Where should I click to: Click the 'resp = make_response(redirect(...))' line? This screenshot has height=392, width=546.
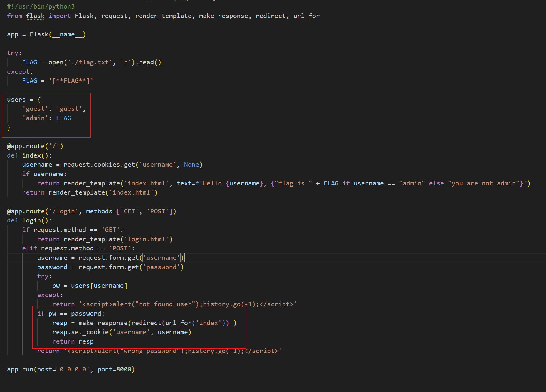tap(145, 323)
